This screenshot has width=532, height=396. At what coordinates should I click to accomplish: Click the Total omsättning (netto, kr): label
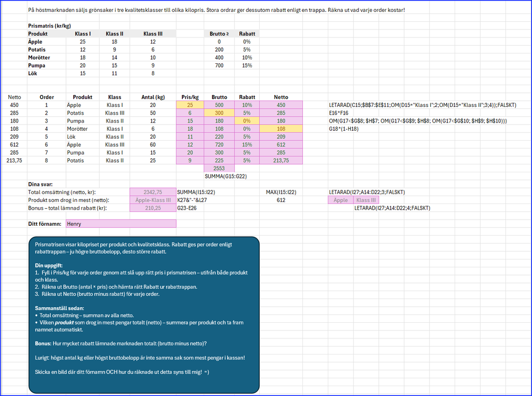tap(62, 192)
